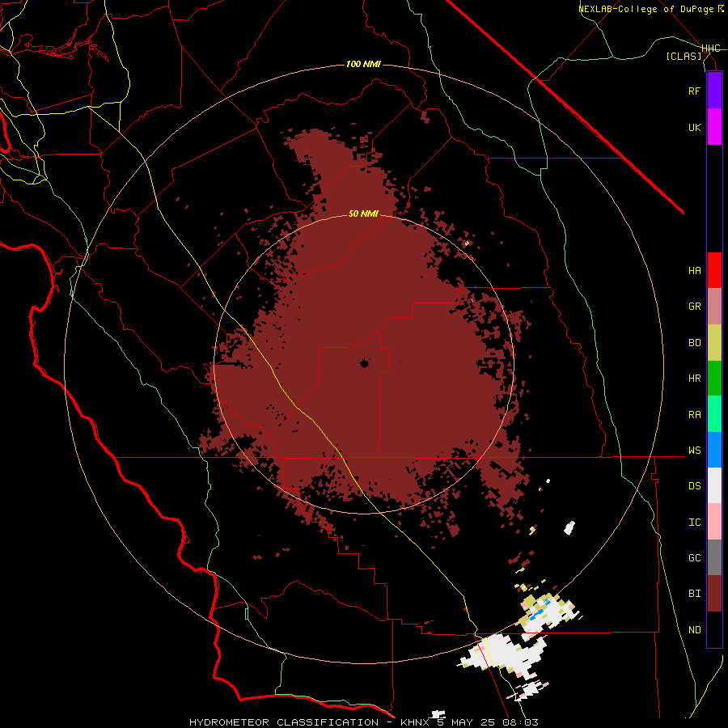Click the KHNX station identifier

click(415, 722)
